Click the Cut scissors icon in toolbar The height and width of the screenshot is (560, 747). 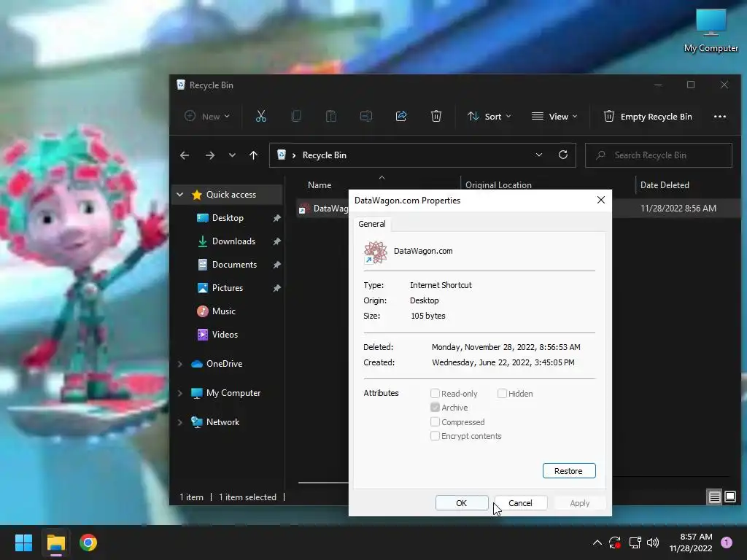point(260,116)
